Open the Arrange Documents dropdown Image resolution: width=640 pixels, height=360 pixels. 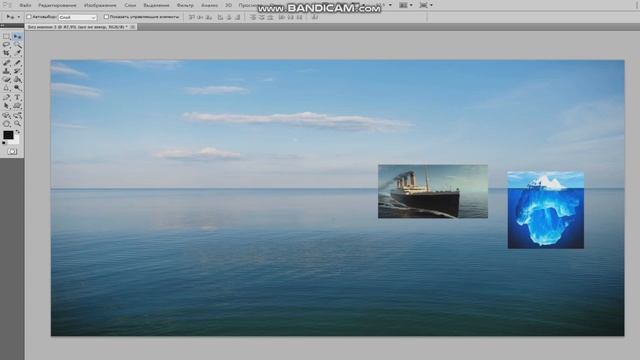click(x=405, y=5)
